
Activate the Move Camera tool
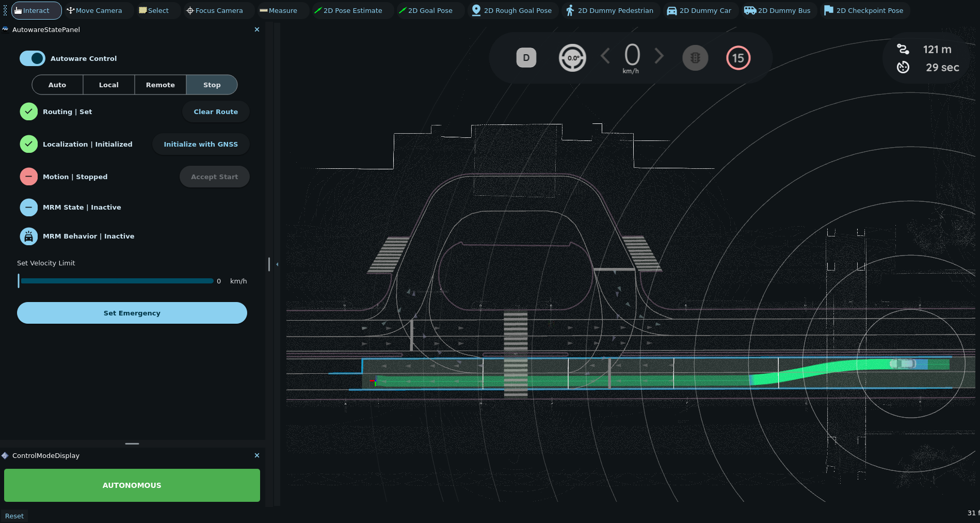(x=94, y=10)
